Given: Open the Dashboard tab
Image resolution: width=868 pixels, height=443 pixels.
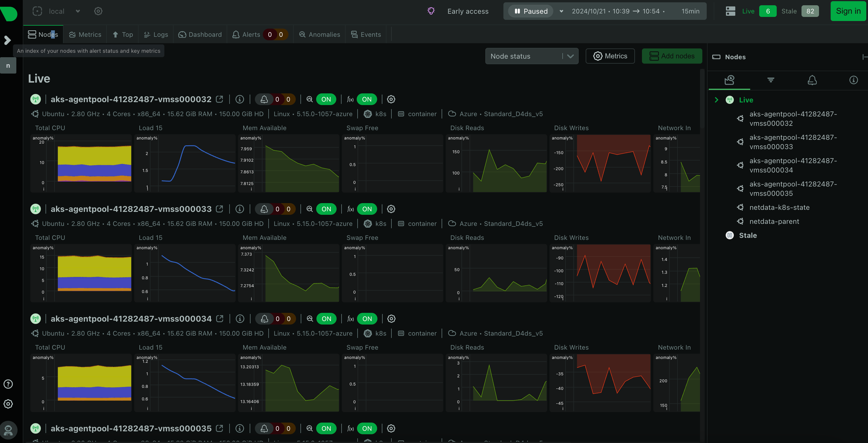Looking at the screenshot, I should click(x=200, y=34).
